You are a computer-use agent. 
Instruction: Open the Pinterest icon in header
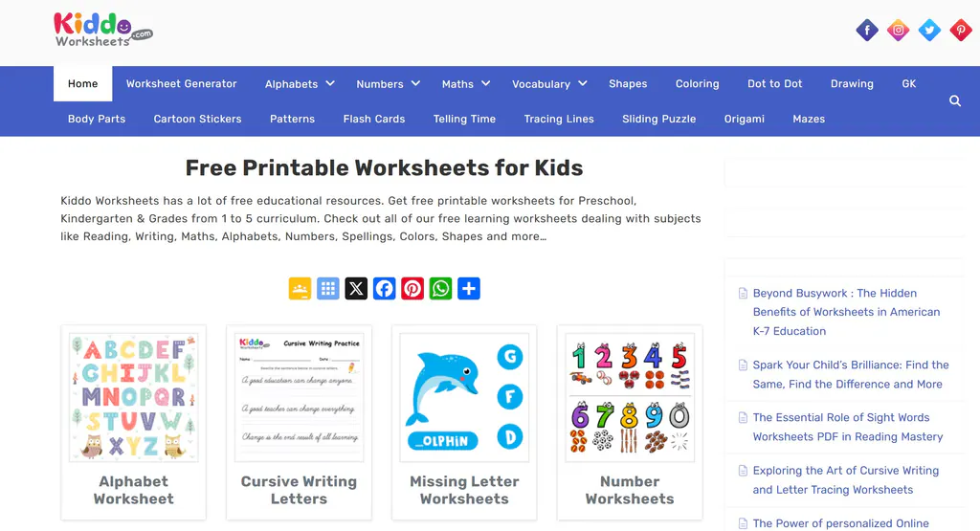(961, 30)
